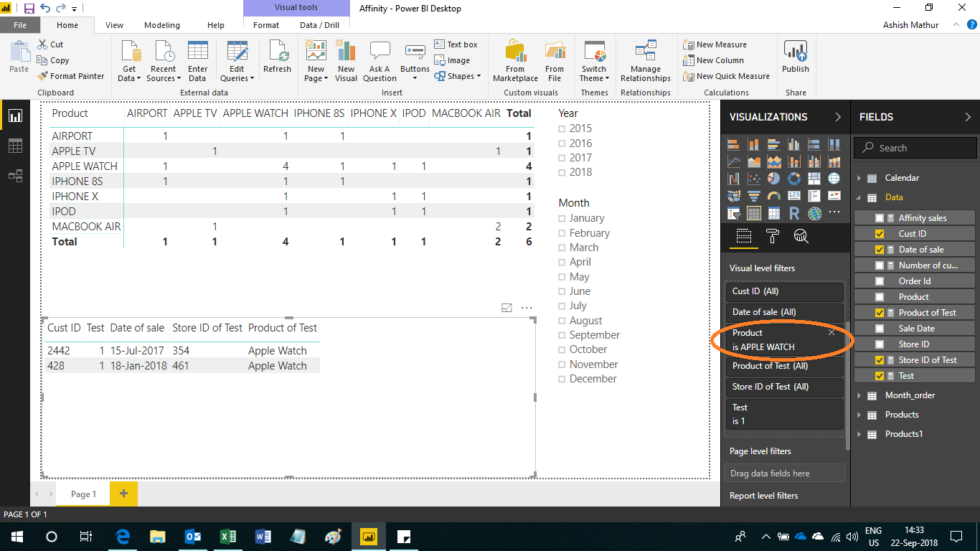
Task: Switch to the Data / Drill tab
Action: point(319,25)
